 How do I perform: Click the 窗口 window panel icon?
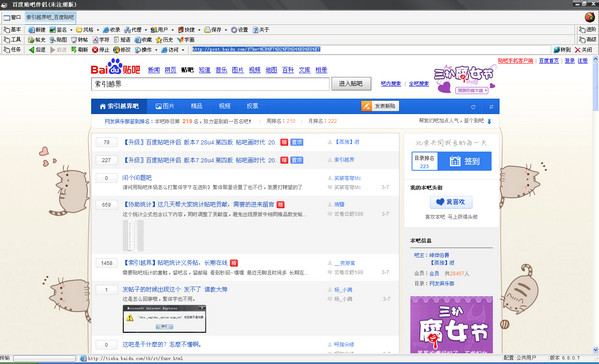click(12, 17)
